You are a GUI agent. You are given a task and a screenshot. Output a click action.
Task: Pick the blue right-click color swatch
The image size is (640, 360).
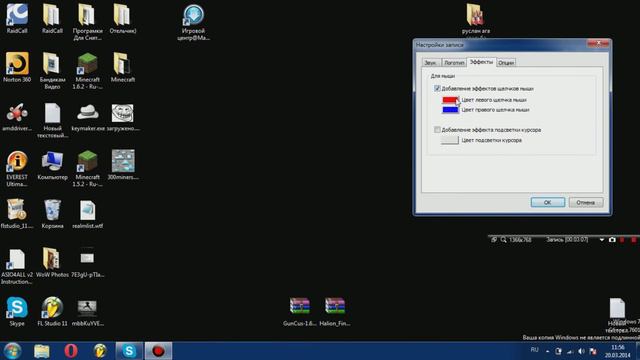click(450, 110)
